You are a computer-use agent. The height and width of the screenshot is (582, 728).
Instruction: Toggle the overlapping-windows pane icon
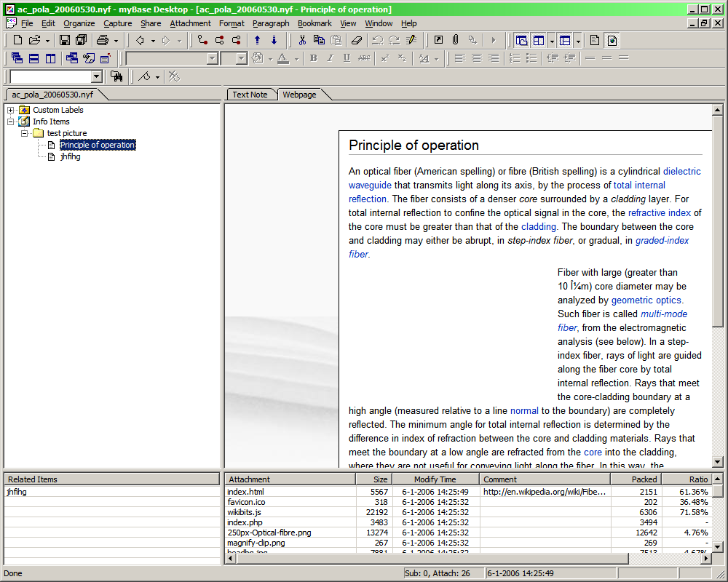(x=521, y=40)
